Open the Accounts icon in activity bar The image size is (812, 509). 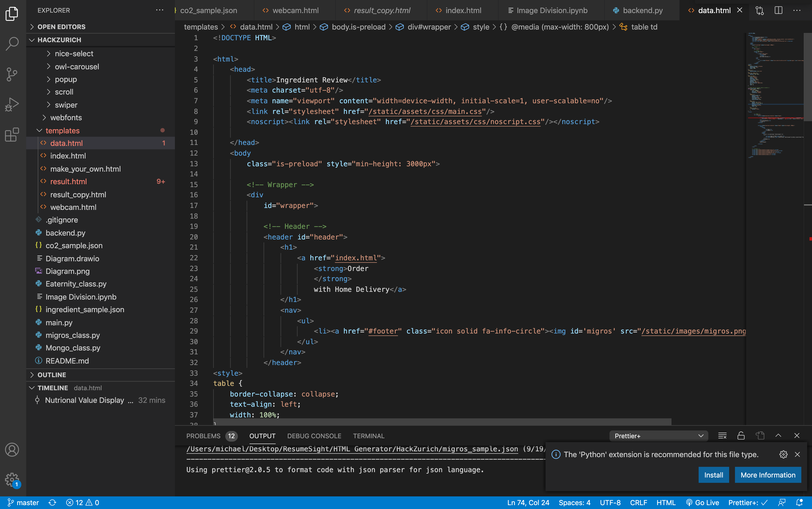(12, 450)
